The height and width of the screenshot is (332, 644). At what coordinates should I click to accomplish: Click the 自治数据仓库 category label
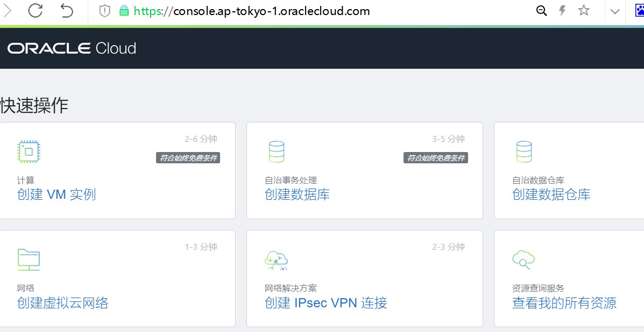538,180
